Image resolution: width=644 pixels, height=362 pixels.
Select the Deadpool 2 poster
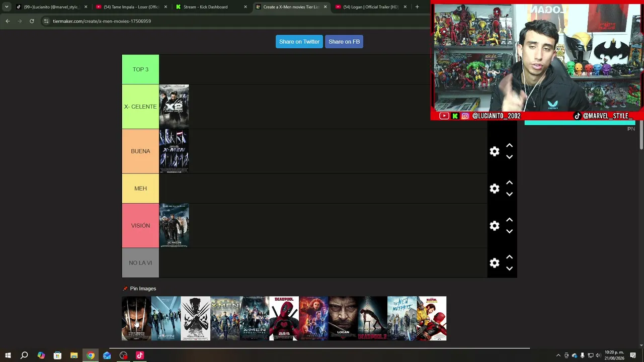pyautogui.click(x=372, y=319)
